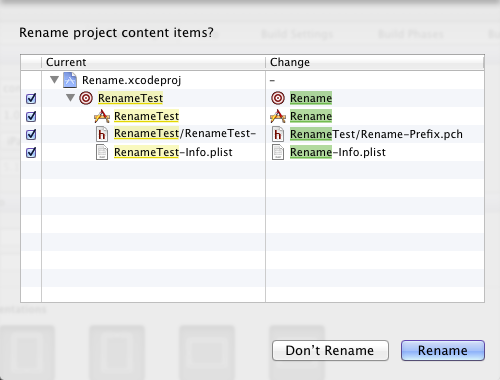Toggle the RenameTest application product checkbox

click(x=31, y=116)
